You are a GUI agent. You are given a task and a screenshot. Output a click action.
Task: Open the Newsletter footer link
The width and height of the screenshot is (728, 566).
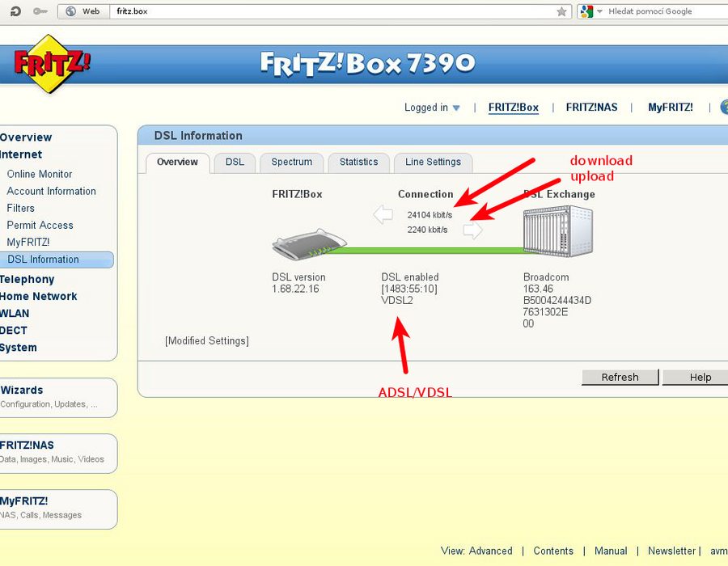coord(671,551)
